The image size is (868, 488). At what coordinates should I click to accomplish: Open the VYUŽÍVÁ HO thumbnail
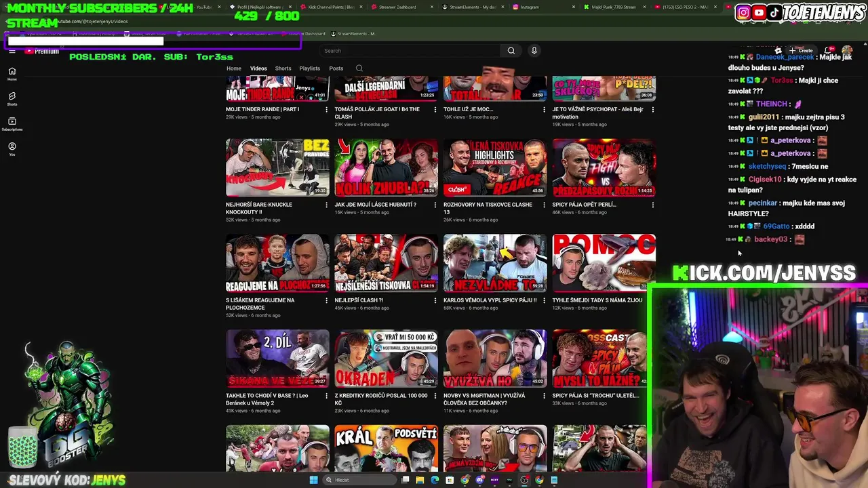coord(495,359)
